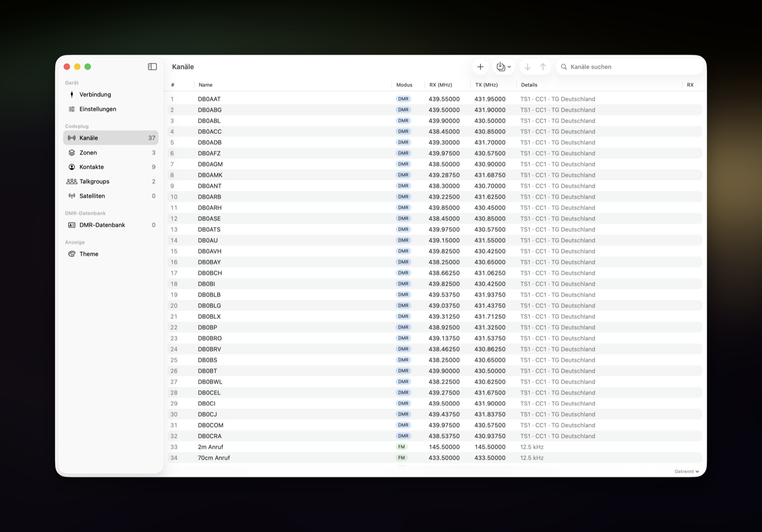Open the DMR-Datenbank entry
The image size is (762, 532).
[x=110, y=225]
